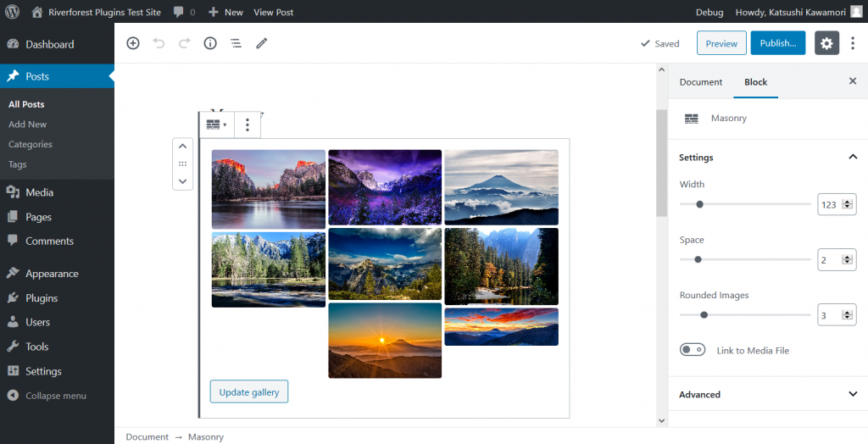Viewport: 868px width, 444px height.
Task: Click the WordPress logo in admin bar
Action: pyautogui.click(x=12, y=12)
